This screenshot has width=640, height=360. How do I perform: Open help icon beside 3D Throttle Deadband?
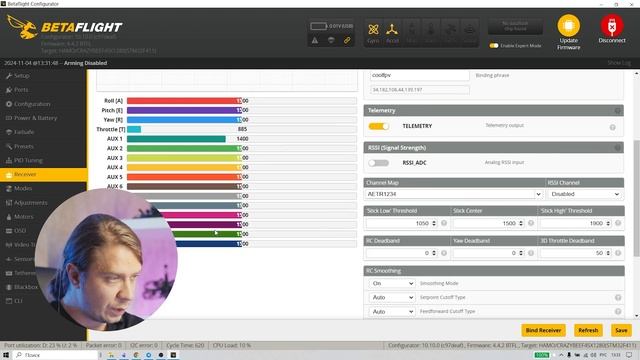tap(618, 253)
